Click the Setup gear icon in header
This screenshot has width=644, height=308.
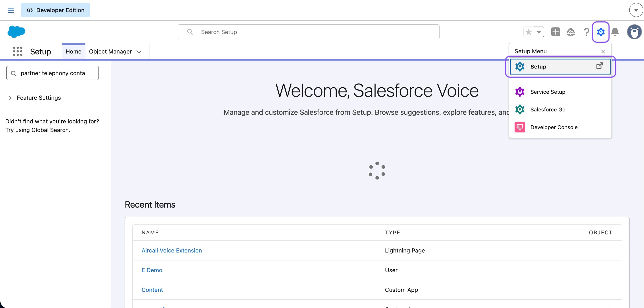point(600,32)
